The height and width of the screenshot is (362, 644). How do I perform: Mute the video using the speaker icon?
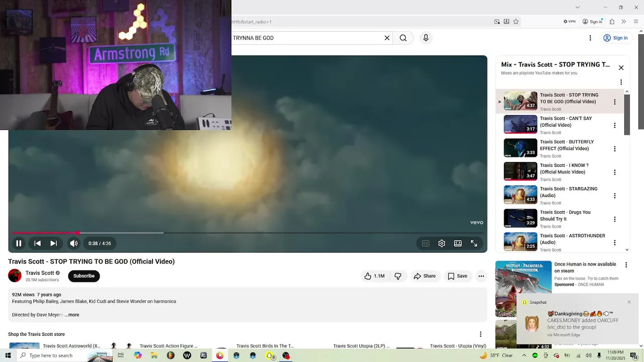point(74,243)
